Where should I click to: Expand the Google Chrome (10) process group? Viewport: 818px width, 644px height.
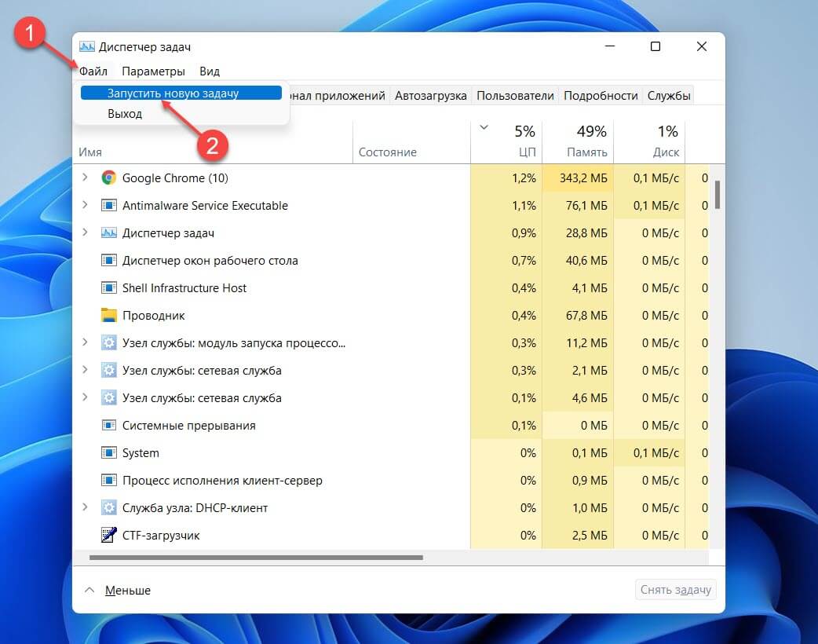coord(85,177)
